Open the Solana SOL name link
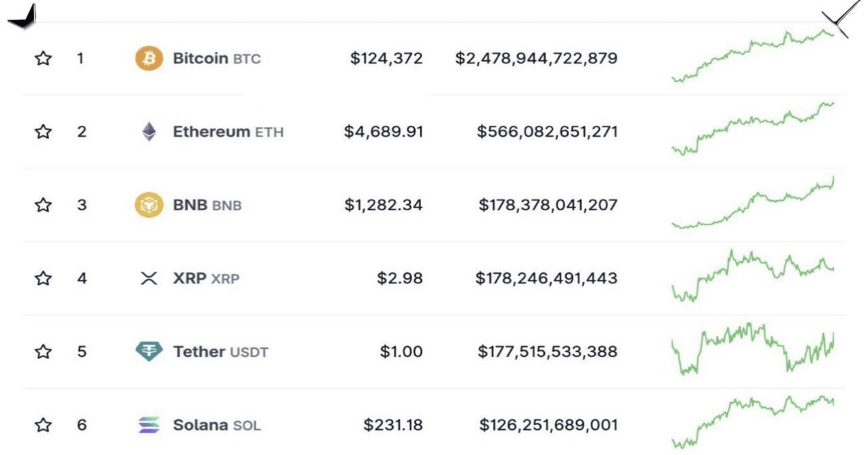The image size is (868, 455). pyautogui.click(x=216, y=425)
